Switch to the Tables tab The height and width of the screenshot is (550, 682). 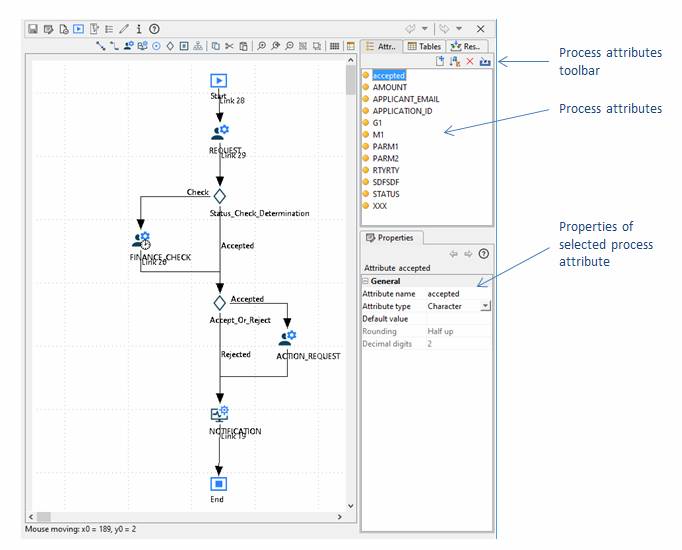pyautogui.click(x=425, y=46)
